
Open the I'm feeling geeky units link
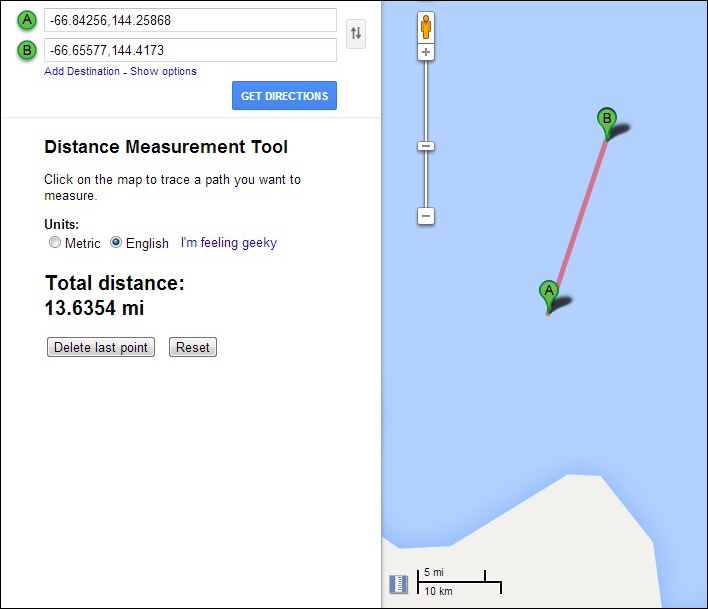[228, 243]
